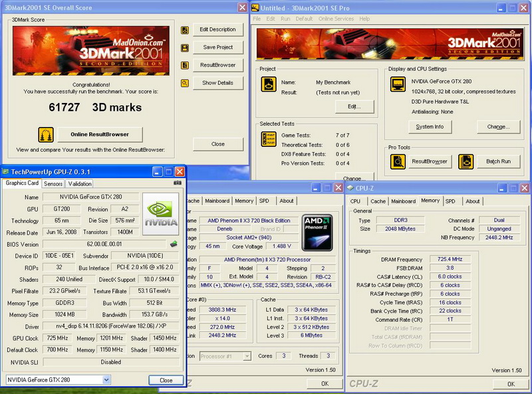Click the Selected Tests checklist icon

pos(269,139)
